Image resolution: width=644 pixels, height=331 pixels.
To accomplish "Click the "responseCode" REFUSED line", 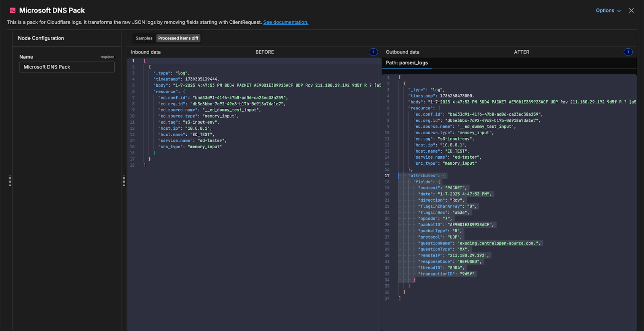I will [x=449, y=262].
